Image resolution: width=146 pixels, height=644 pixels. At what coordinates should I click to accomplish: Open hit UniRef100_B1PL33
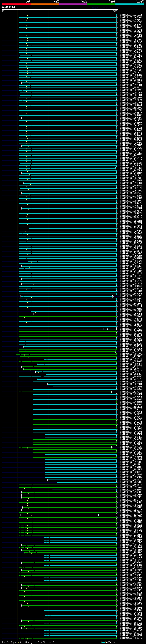coord(131,22)
